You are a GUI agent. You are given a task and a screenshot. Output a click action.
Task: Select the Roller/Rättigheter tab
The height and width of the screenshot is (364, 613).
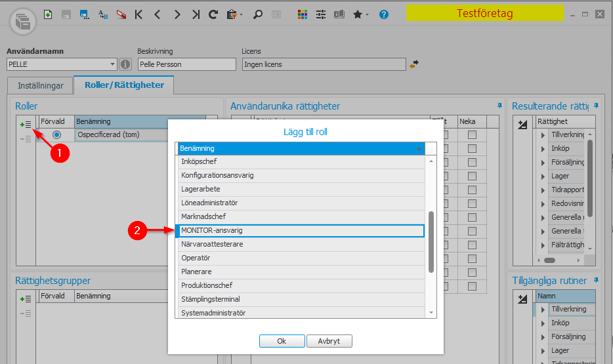(x=124, y=85)
